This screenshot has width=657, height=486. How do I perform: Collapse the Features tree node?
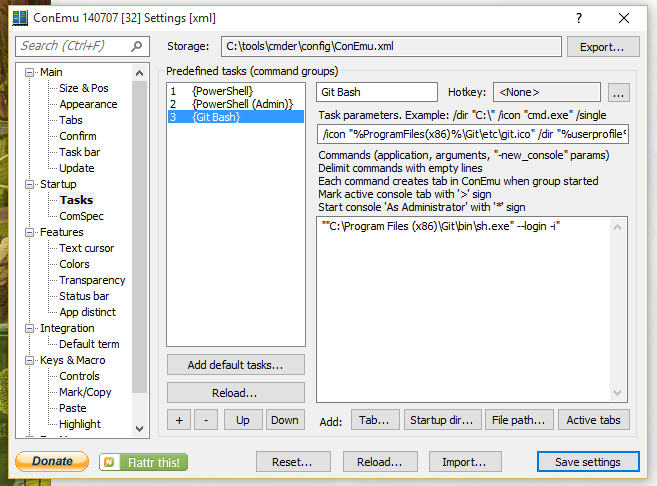29,233
